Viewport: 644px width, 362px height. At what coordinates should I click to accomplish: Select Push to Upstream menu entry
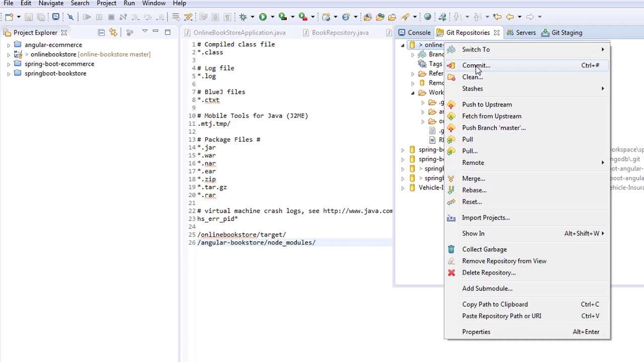pyautogui.click(x=527, y=105)
